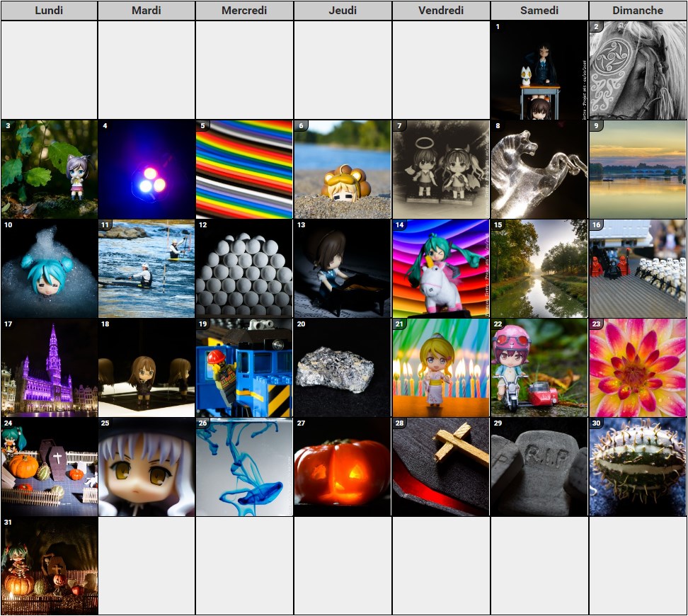Viewport: 688px width, 616px height.
Task: Open the day 3 figure among green leaves
Action: pyautogui.click(x=49, y=169)
